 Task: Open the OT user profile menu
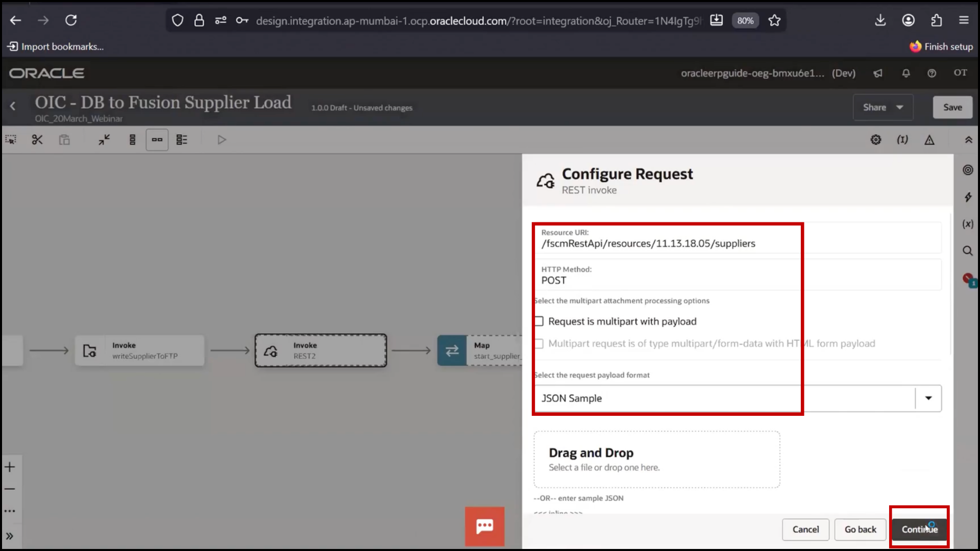[x=961, y=72]
